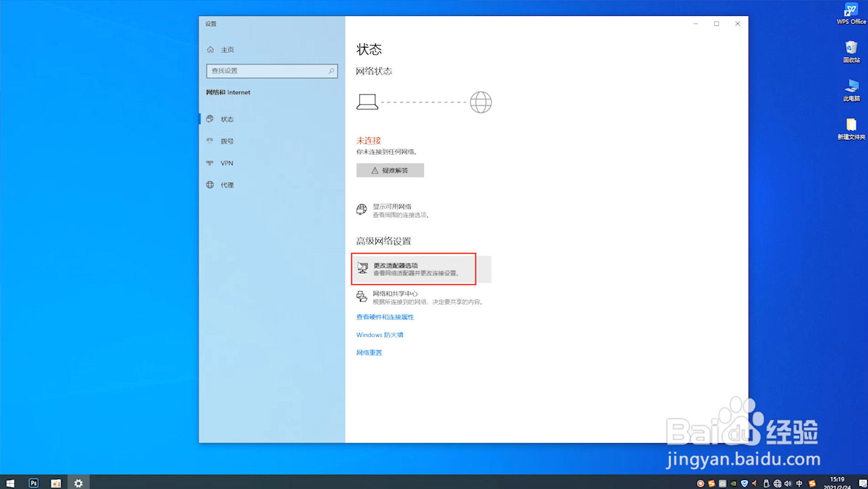This screenshot has width=868, height=489.
Task: Click the volume speaker tray icon
Action: pos(788,484)
